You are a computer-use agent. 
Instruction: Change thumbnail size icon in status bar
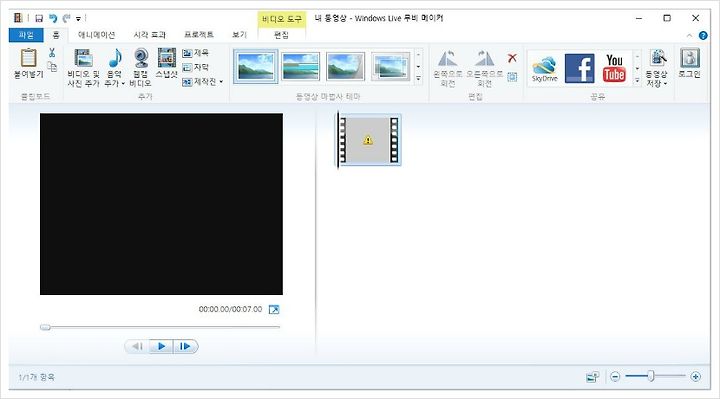coord(593,377)
